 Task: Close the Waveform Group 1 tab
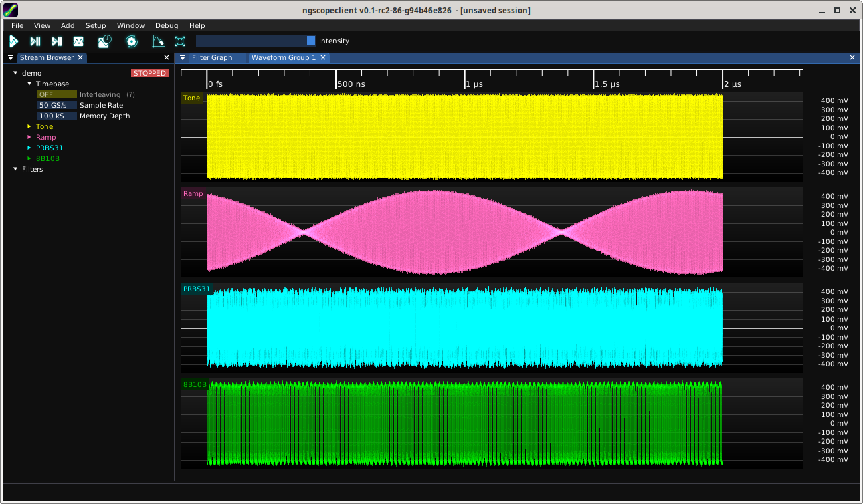[323, 58]
